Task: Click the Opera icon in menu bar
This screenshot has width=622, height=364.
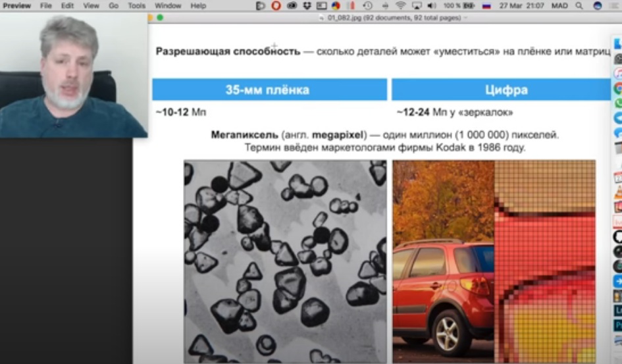Action: tap(276, 5)
